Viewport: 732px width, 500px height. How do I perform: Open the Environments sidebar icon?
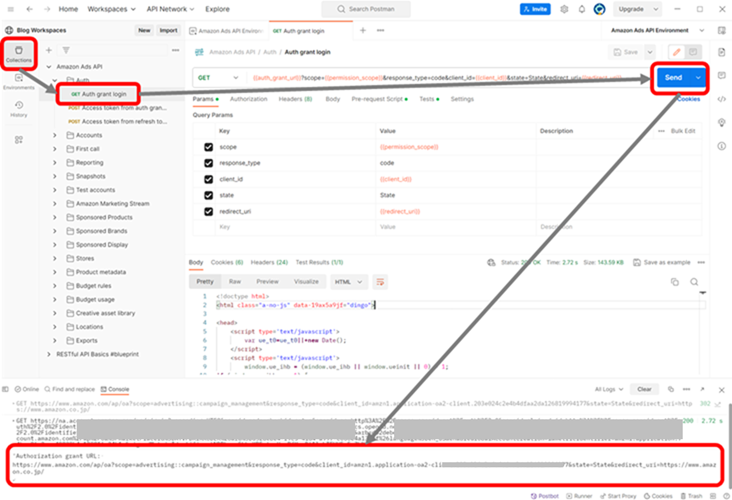pyautogui.click(x=19, y=81)
